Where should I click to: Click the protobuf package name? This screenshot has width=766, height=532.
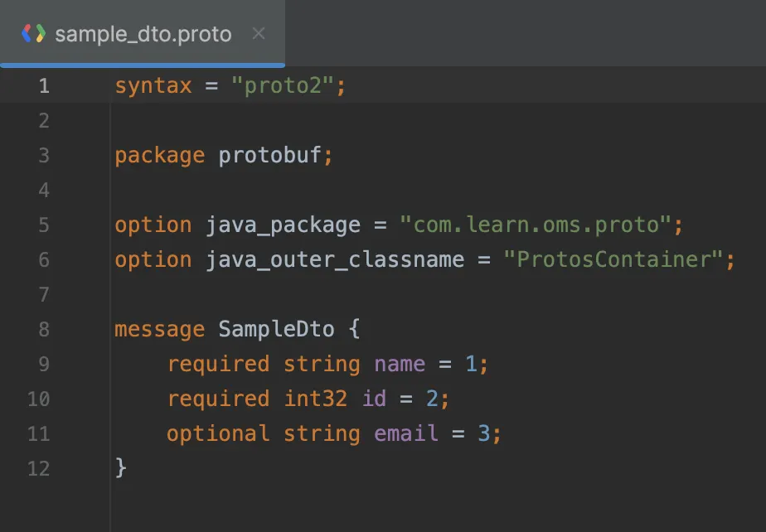coord(274,155)
